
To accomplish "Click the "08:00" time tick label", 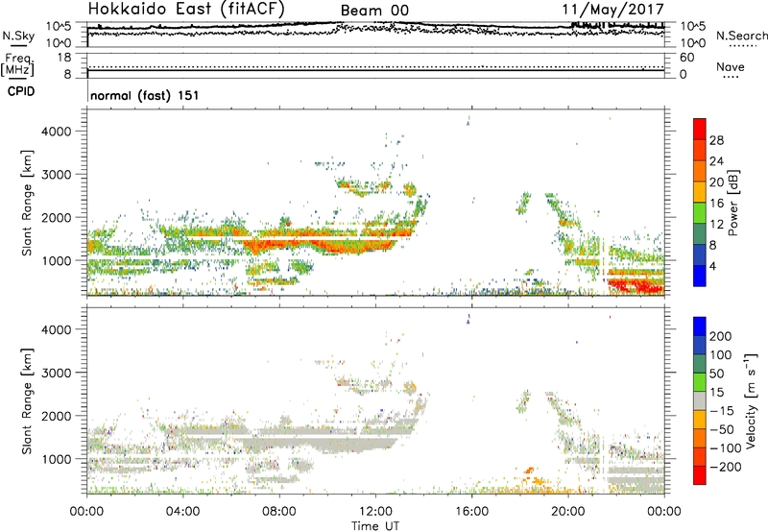I will [279, 512].
